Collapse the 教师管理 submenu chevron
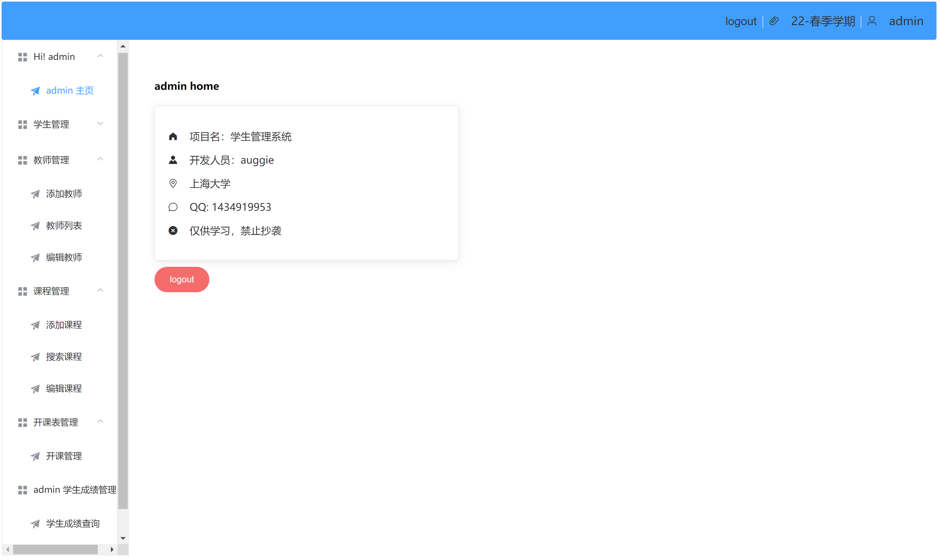Screen dimensions: 940x560 100,159
